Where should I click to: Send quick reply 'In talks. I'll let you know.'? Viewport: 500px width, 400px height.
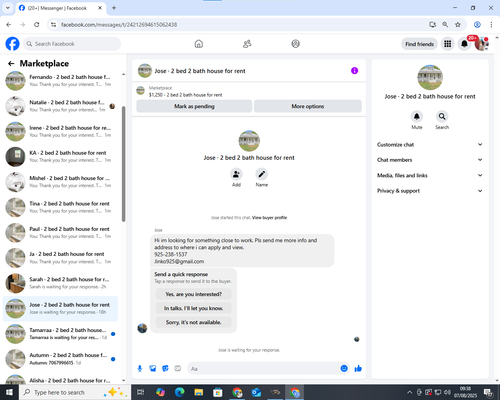point(193,308)
